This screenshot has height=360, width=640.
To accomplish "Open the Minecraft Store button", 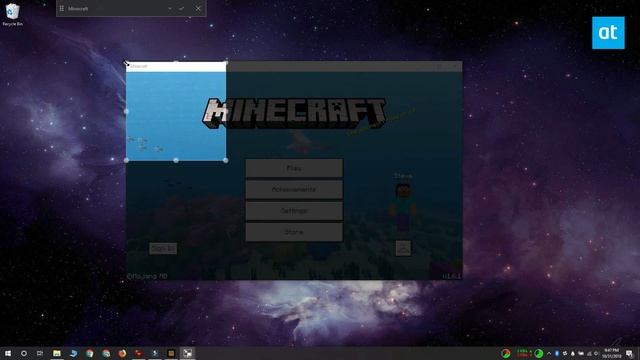I will [294, 232].
